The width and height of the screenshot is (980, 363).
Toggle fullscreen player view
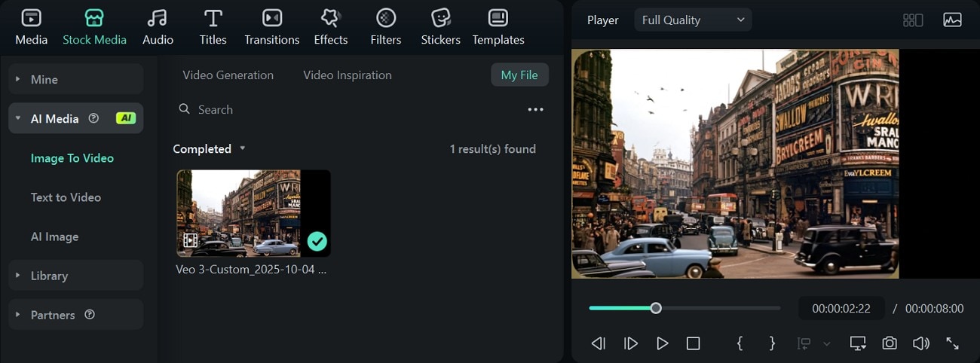952,343
